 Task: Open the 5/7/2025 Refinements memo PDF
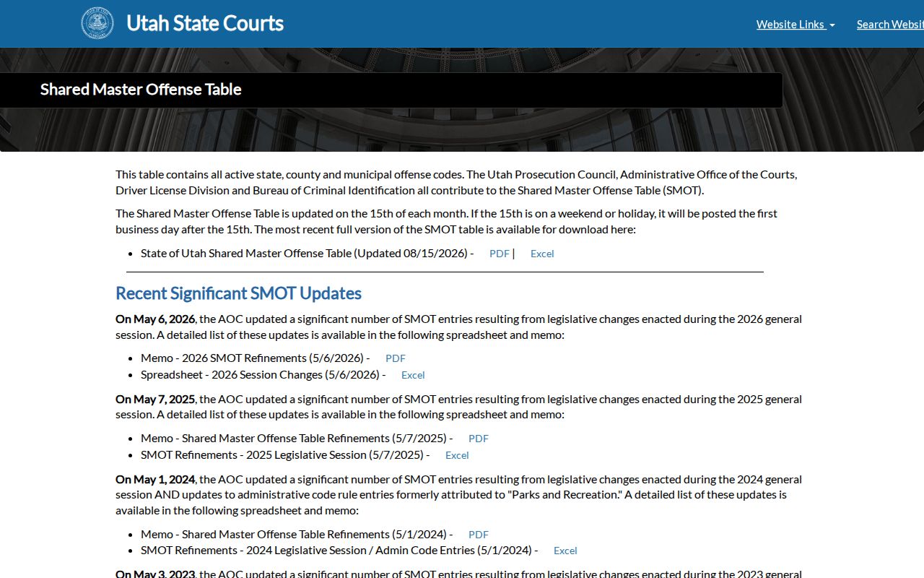click(479, 439)
